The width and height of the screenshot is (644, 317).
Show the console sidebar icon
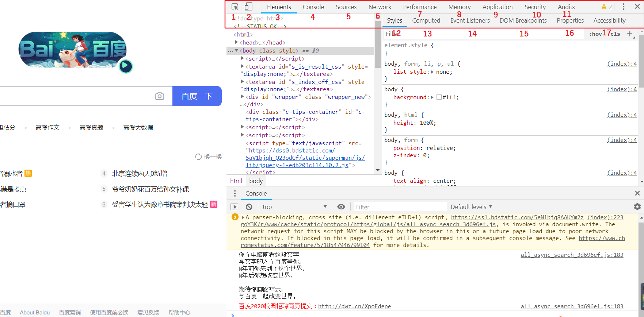235,207
